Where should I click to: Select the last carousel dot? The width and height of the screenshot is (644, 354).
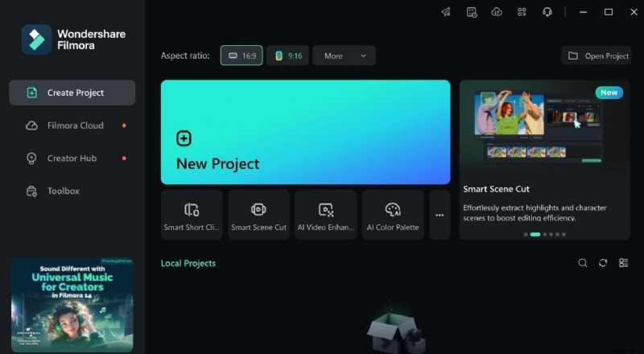(x=564, y=234)
